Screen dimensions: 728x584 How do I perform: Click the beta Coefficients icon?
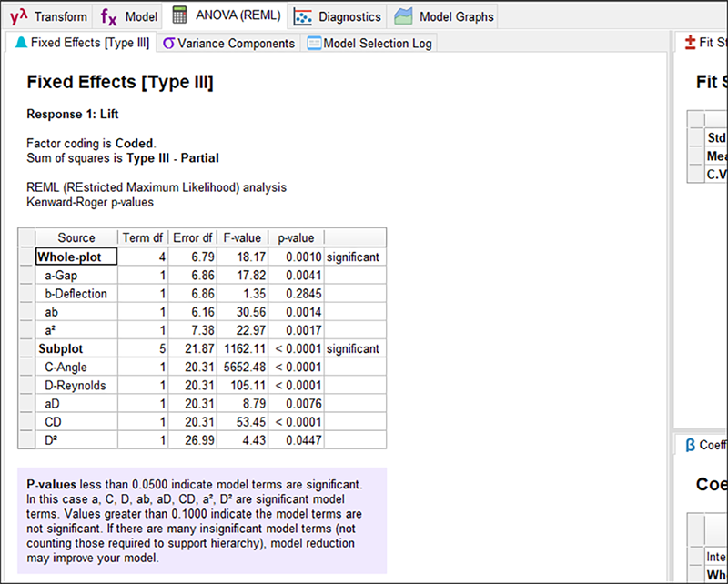(689, 444)
